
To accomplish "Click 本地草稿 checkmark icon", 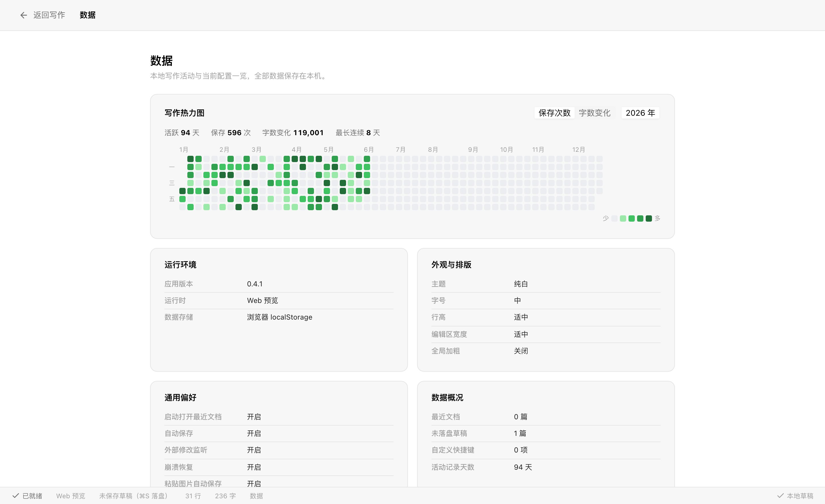I will (x=780, y=496).
